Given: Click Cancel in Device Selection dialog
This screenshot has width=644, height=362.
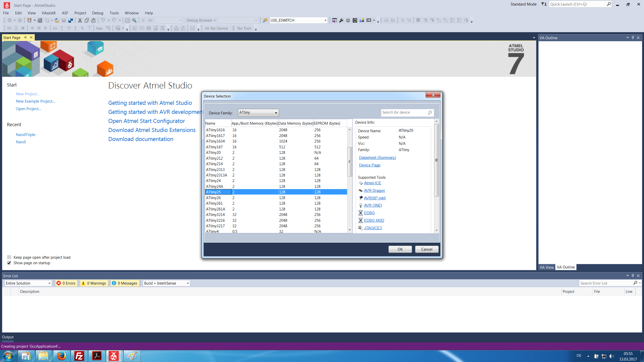Looking at the screenshot, I should click(x=427, y=249).
